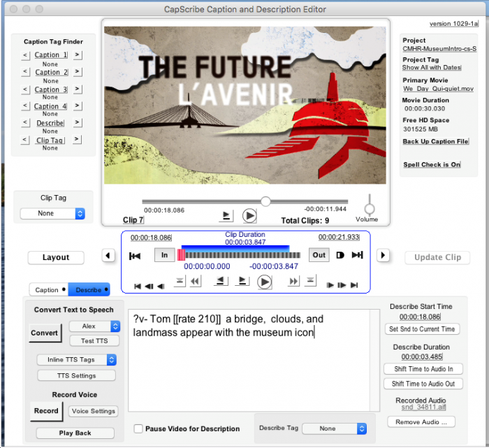Click skip-to-first icon at clip controls bottom left

(x=137, y=286)
